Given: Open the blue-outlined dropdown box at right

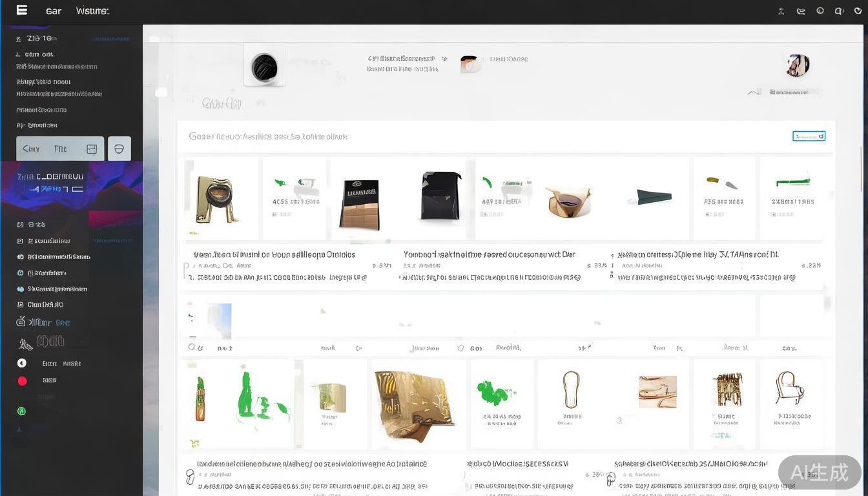Looking at the screenshot, I should tap(809, 136).
